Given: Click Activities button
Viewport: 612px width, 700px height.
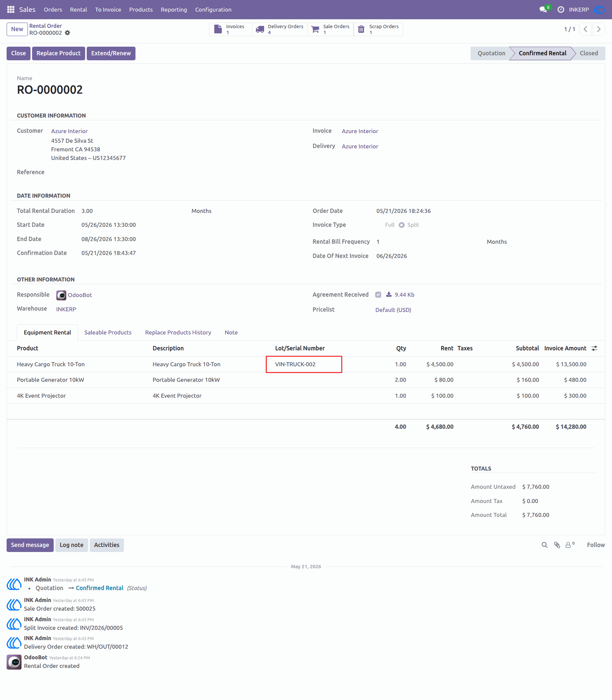Looking at the screenshot, I should point(106,545).
